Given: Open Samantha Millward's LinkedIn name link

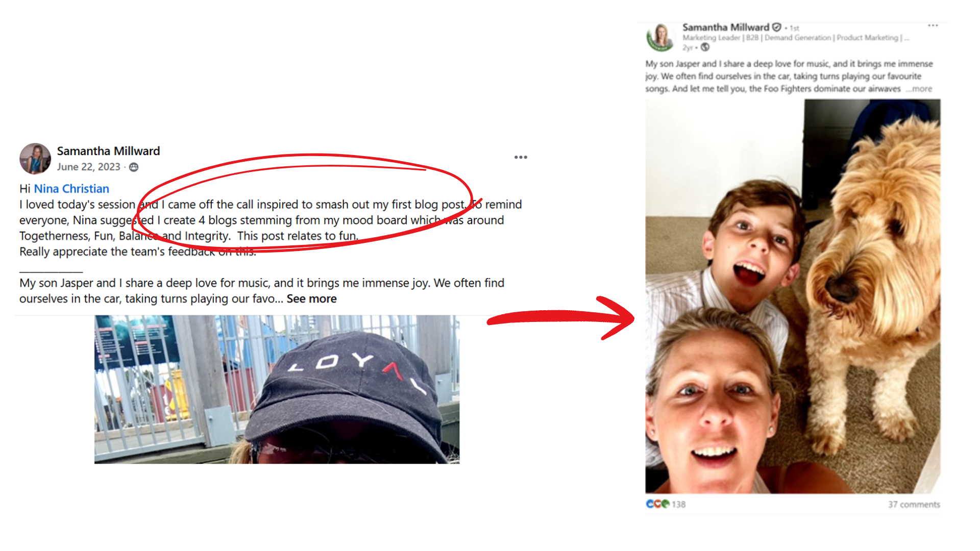Looking at the screenshot, I should pyautogui.click(x=725, y=27).
